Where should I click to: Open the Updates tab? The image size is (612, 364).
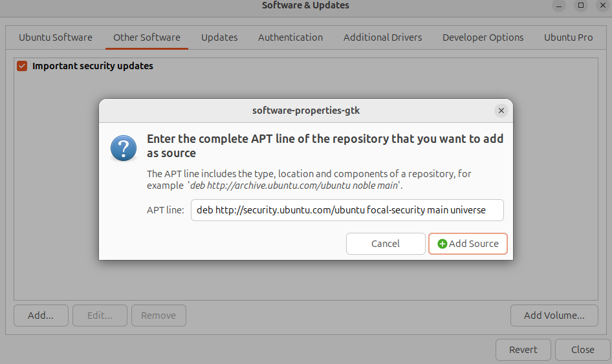pos(219,37)
